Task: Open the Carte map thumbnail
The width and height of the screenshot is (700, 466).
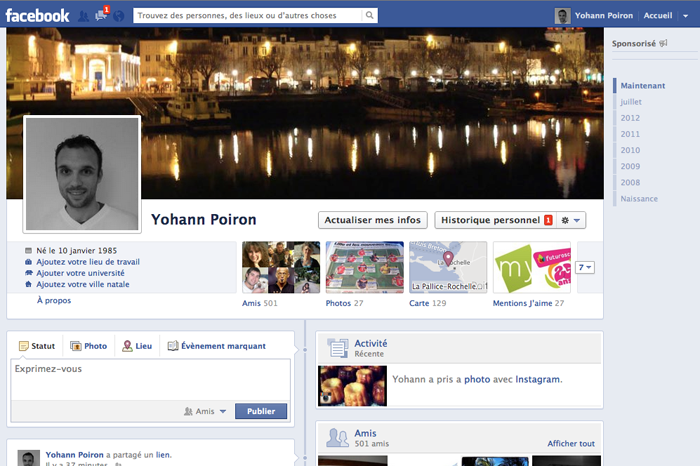Action: pos(448,266)
